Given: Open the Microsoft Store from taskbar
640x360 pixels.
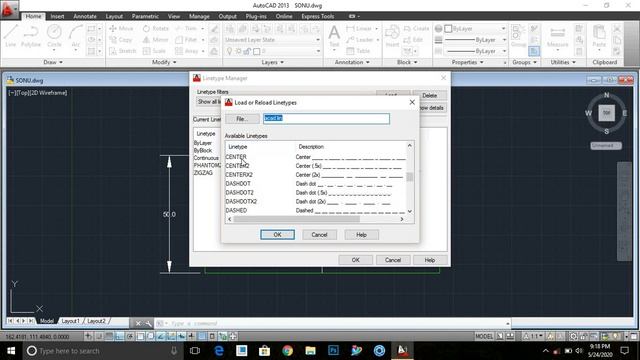Looking at the screenshot, I should click(264, 351).
